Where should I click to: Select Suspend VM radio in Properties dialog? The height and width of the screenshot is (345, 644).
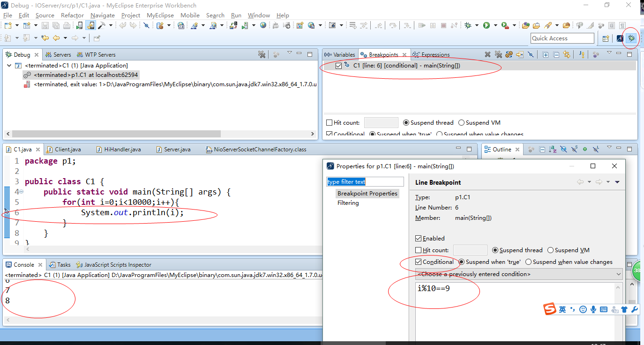coord(551,250)
